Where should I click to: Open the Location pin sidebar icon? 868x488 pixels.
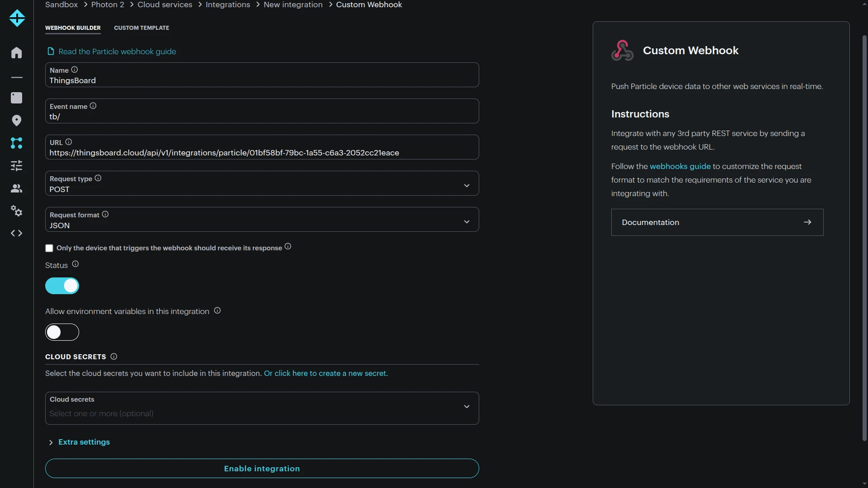click(x=17, y=120)
